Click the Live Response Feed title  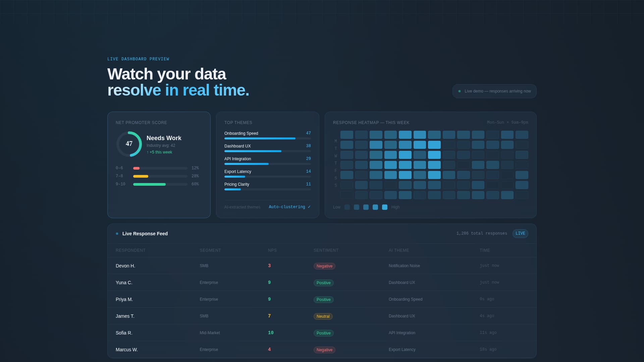[145, 234]
